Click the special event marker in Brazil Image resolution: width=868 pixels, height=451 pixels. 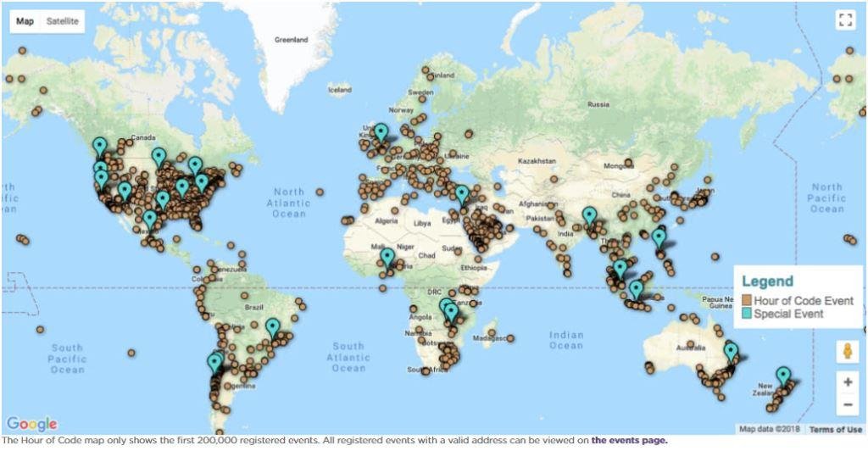point(272,326)
